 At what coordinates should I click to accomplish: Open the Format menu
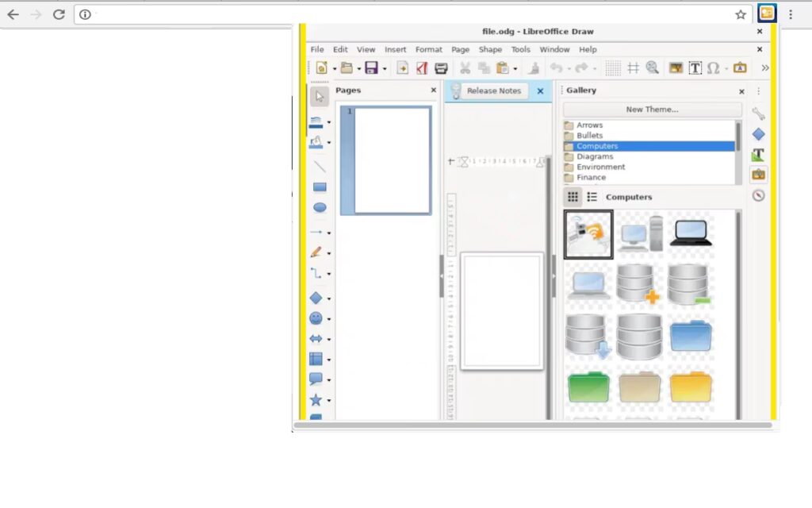pos(428,49)
